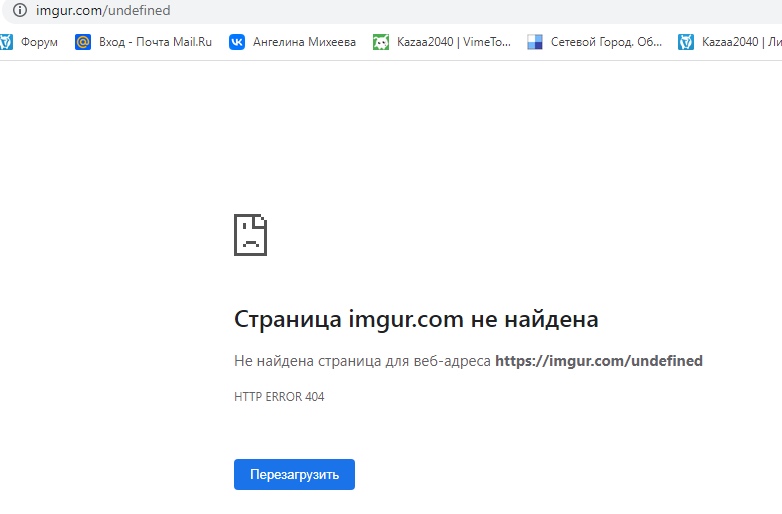Open the Kazaa2040 | VimeTo... bookmark
This screenshot has height=514, width=782.
(453, 42)
